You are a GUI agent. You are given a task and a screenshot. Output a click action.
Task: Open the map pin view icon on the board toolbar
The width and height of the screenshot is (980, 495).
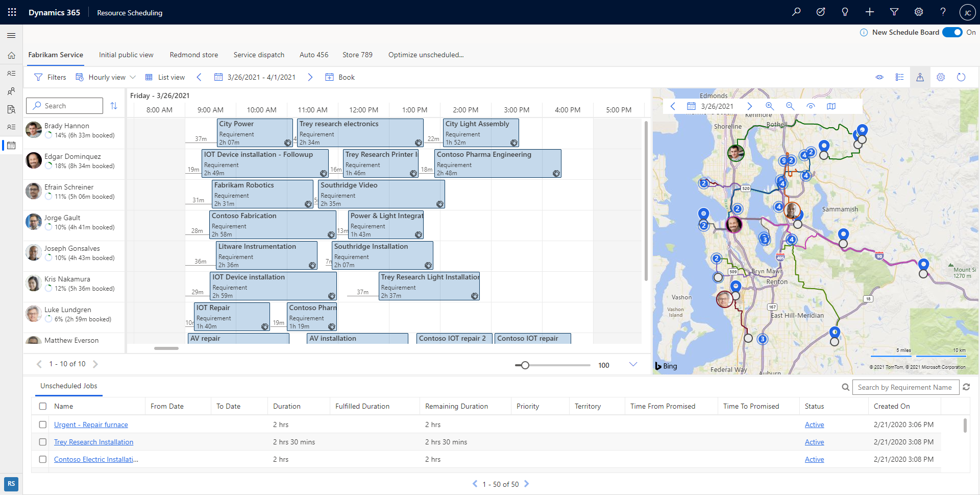pyautogui.click(x=920, y=77)
